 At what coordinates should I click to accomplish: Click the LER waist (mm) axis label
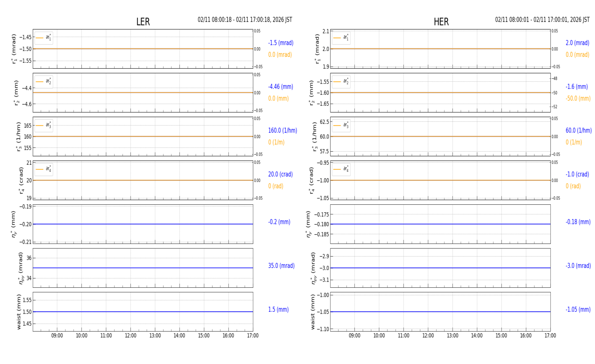pos(18,312)
